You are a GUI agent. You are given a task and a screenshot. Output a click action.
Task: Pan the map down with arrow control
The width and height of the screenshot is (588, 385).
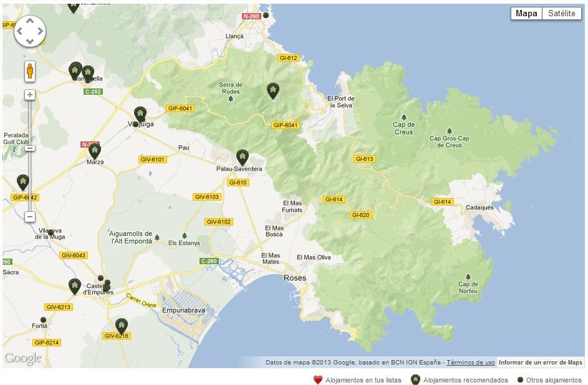click(29, 41)
